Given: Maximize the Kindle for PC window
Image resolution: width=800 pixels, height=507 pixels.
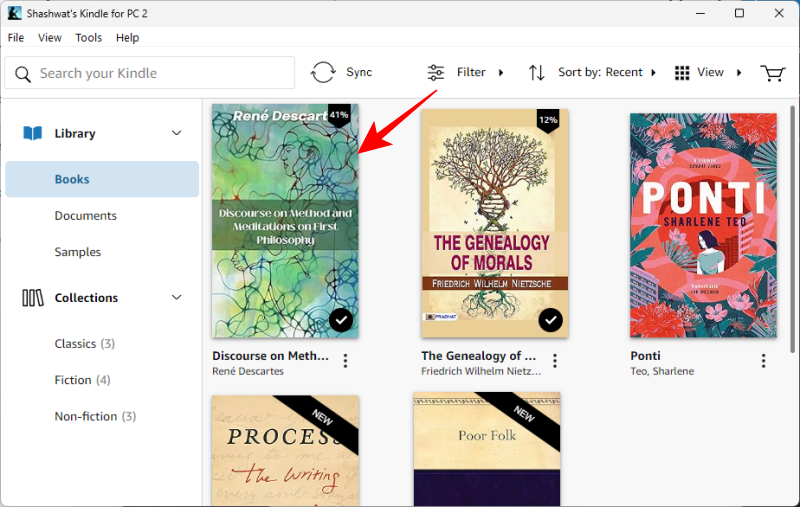Looking at the screenshot, I should (739, 13).
